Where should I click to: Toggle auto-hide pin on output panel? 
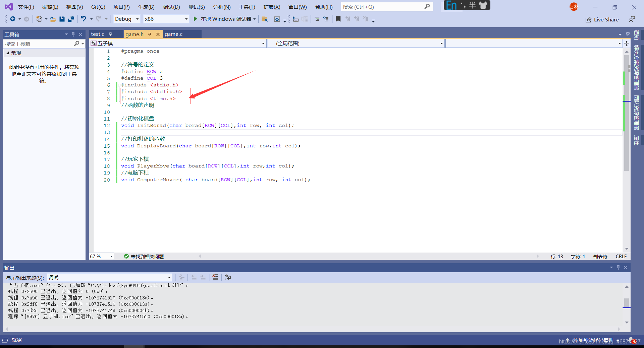tap(619, 268)
